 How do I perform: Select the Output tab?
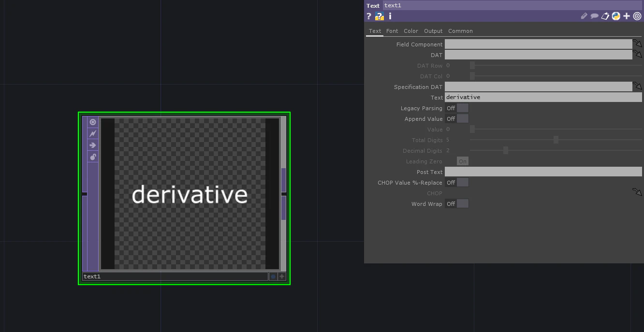(x=433, y=31)
